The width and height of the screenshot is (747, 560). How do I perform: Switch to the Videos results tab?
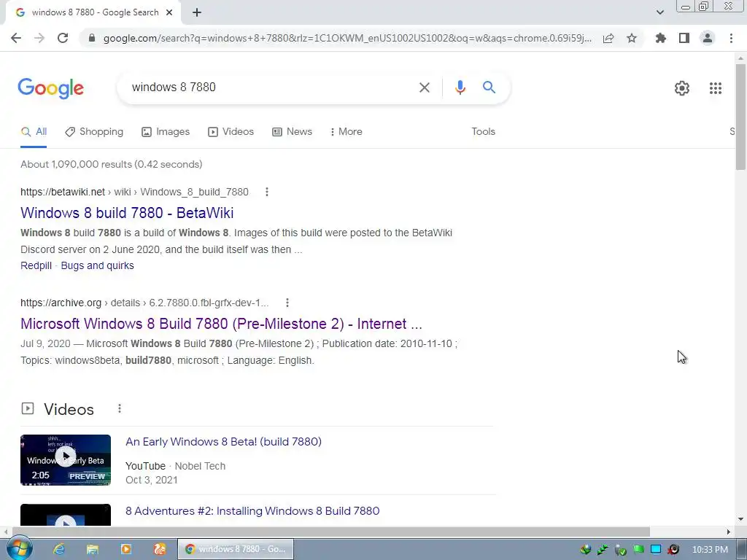[231, 132]
